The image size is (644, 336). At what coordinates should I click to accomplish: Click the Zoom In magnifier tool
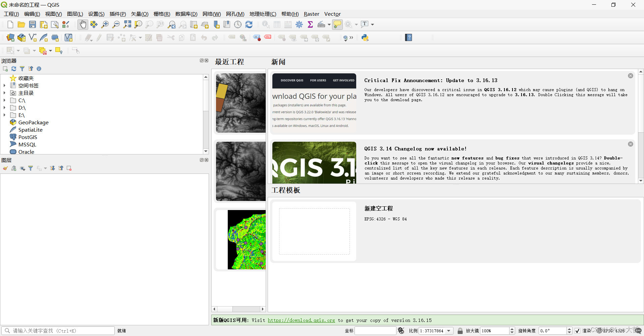tap(105, 24)
